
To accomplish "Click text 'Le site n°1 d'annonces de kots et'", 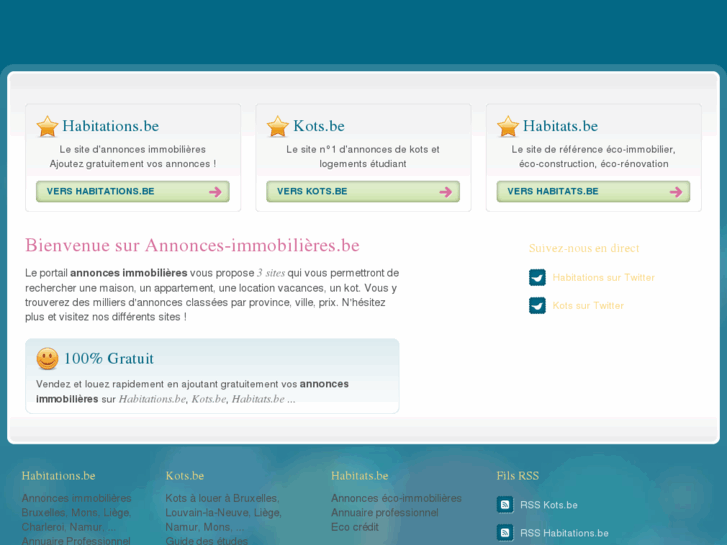I will pos(363,149).
